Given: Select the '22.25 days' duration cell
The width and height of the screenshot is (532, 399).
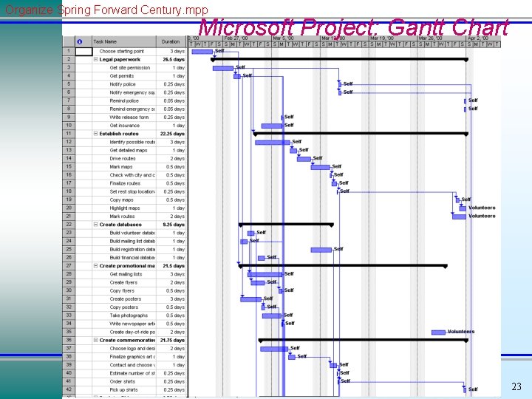Looking at the screenshot, I should (171, 134).
